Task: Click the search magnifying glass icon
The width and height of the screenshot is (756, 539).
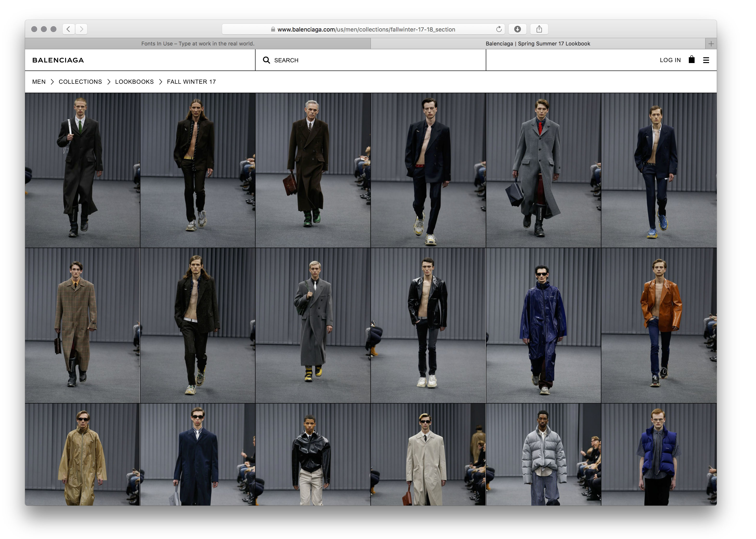Action: tap(266, 60)
